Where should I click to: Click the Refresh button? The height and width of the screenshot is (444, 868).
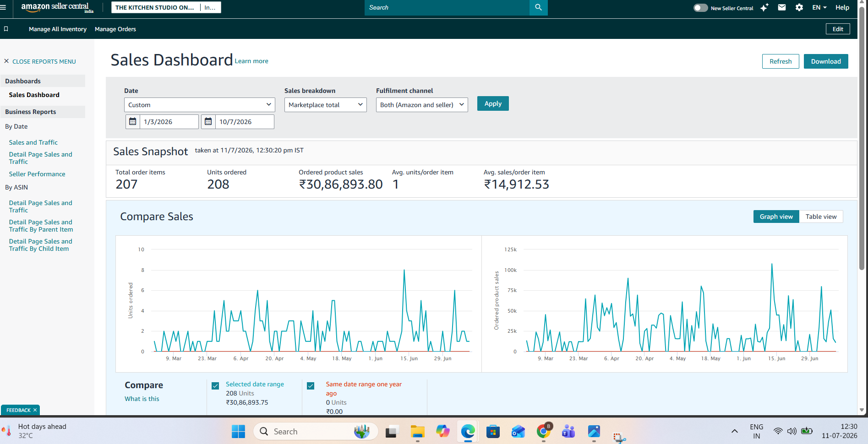coord(781,61)
